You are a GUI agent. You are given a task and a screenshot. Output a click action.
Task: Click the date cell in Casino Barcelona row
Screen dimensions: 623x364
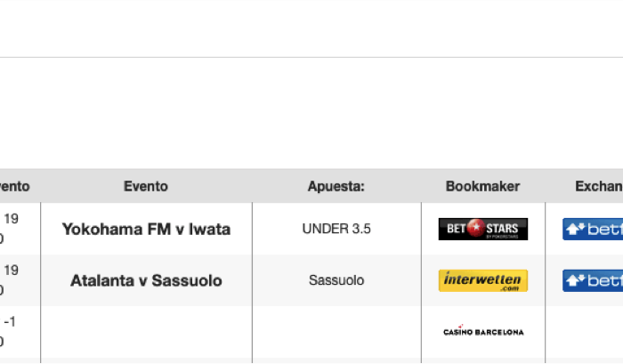20,332
